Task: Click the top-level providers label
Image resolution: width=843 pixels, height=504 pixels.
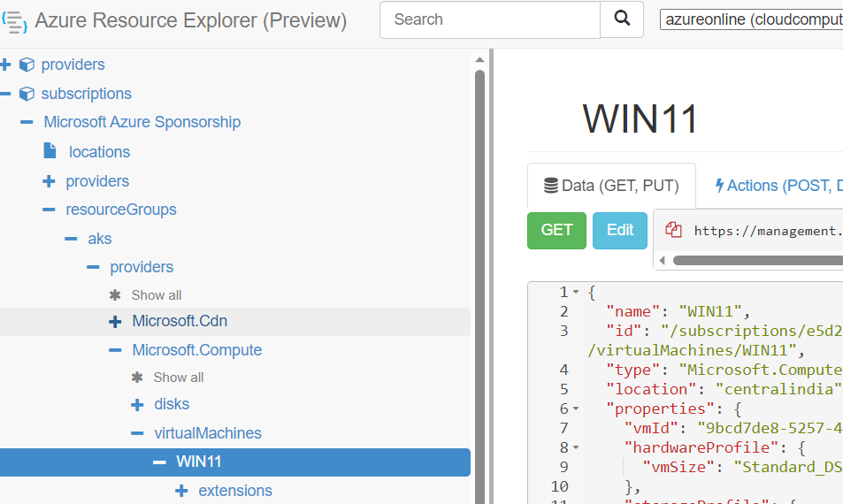Action: pos(73,65)
